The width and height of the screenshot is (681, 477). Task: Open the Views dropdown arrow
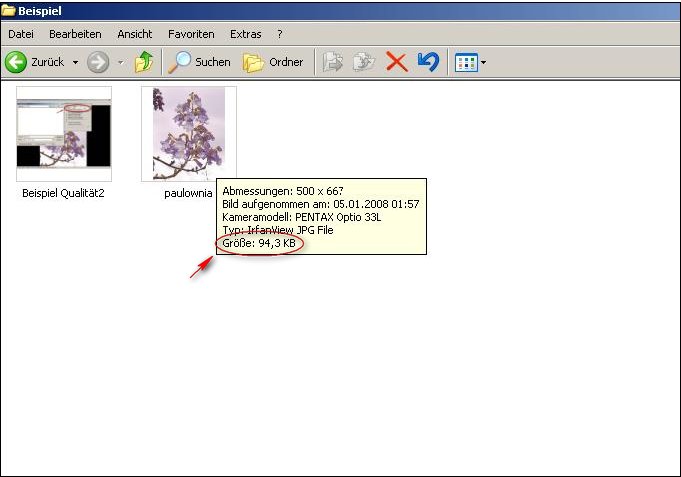[484, 62]
